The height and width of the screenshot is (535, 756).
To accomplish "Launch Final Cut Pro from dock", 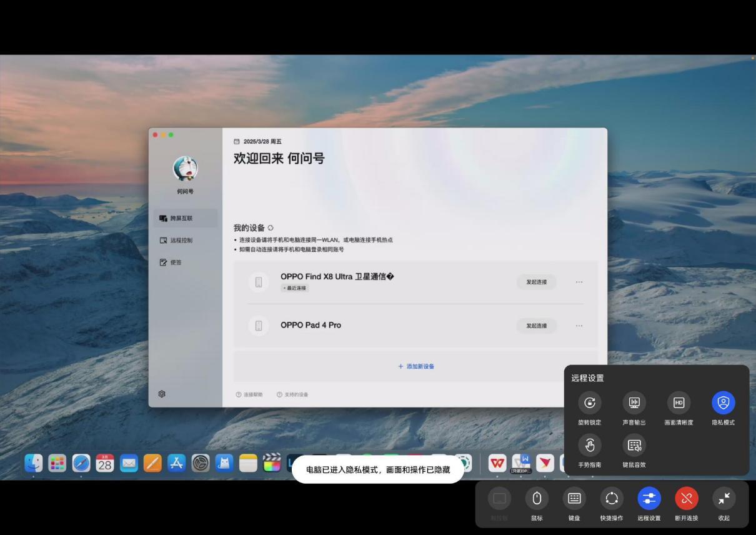I will [272, 463].
